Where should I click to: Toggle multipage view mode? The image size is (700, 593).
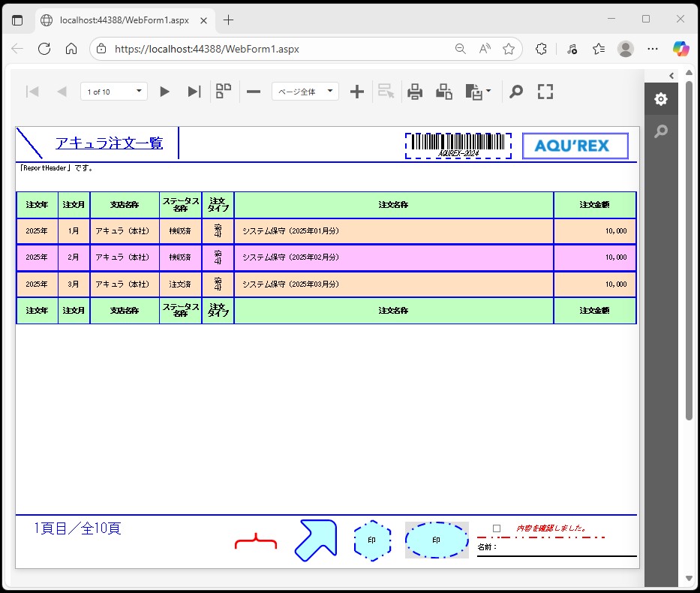(x=224, y=92)
